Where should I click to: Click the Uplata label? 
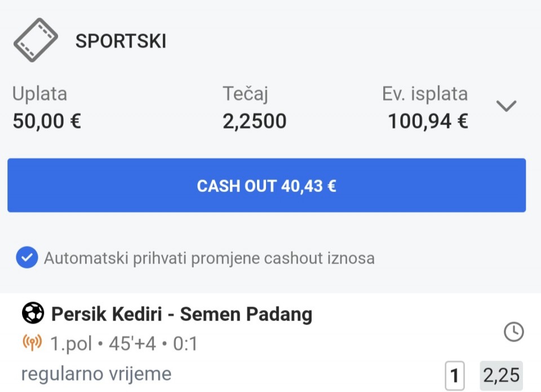point(39,93)
